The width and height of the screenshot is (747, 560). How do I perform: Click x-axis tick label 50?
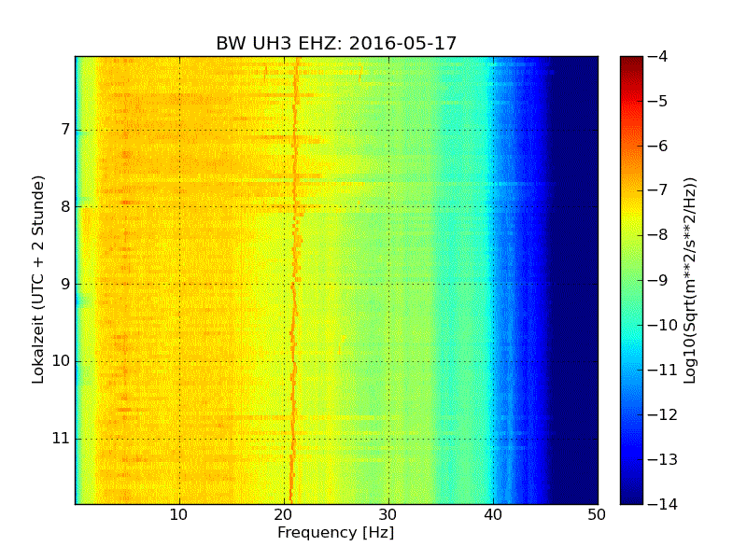coord(597,515)
